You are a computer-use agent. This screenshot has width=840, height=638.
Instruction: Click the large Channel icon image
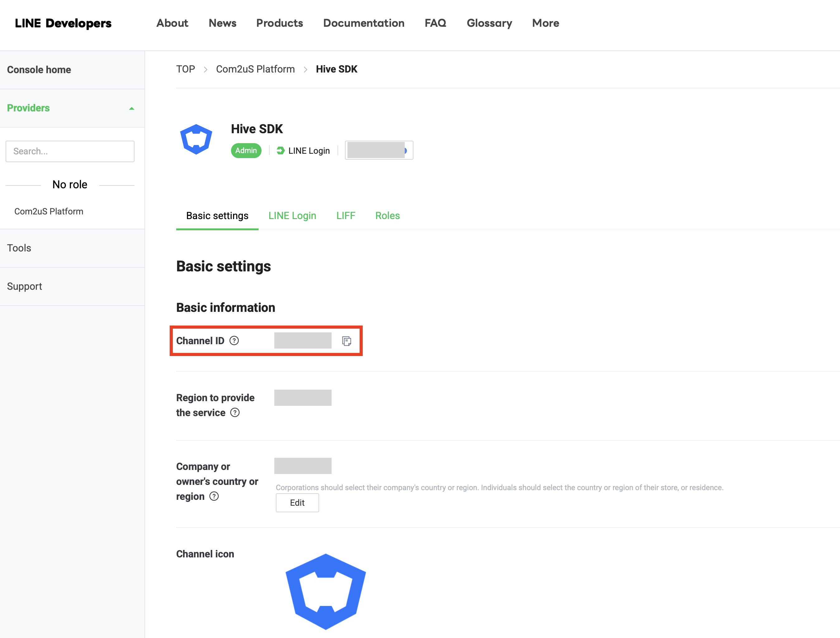tap(326, 591)
